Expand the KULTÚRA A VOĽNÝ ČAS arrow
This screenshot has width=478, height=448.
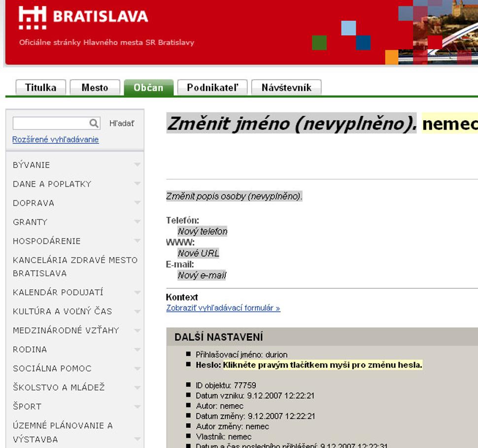click(137, 311)
